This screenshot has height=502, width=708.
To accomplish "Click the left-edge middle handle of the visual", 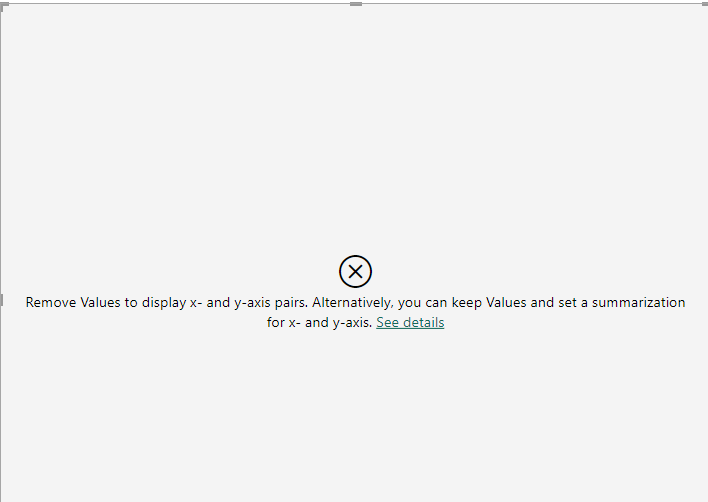I will (1, 300).
